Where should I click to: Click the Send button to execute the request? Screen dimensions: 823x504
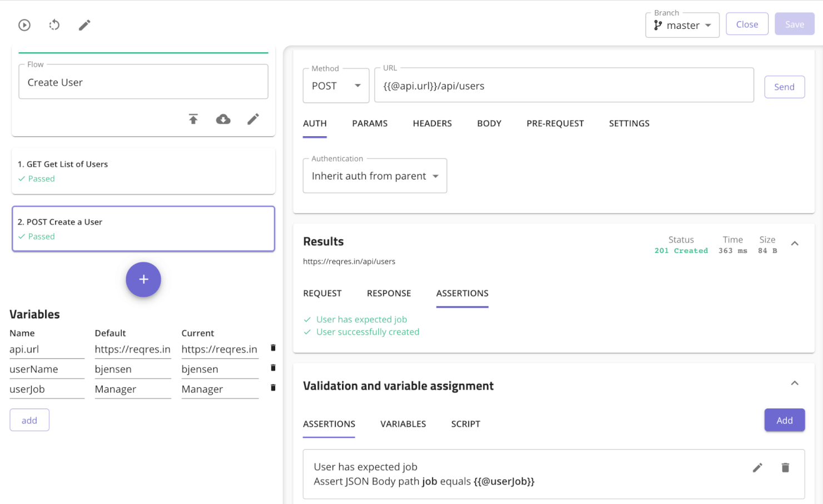click(784, 87)
